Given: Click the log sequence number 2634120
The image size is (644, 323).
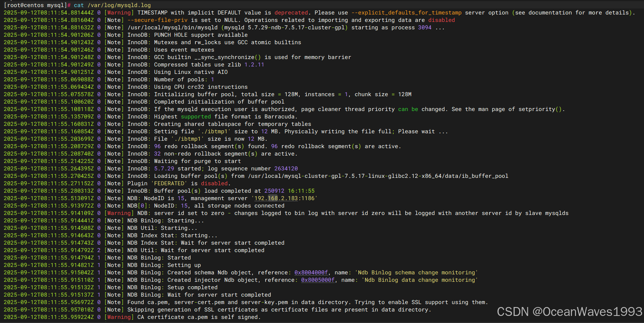Looking at the screenshot, I should tap(286, 169).
